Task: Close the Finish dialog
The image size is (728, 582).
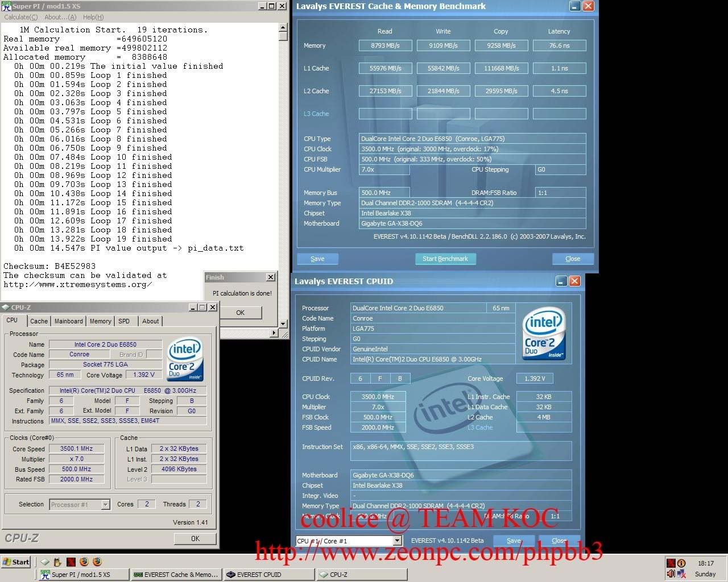Action: point(270,277)
